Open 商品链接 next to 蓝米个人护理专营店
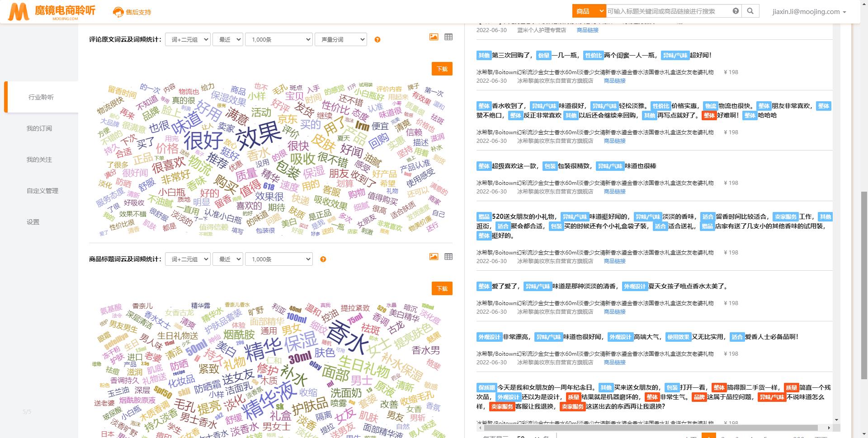Screen dimensions: 868x438 pyautogui.click(x=587, y=30)
